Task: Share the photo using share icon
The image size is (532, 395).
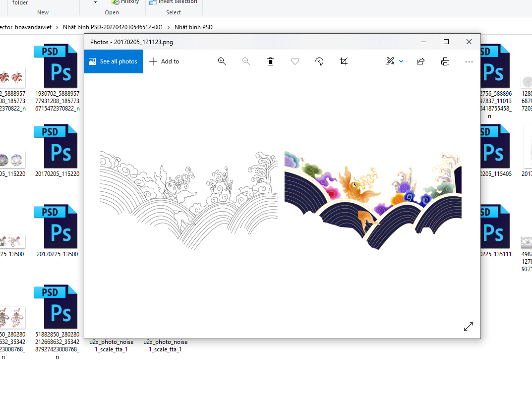Action: (x=420, y=61)
